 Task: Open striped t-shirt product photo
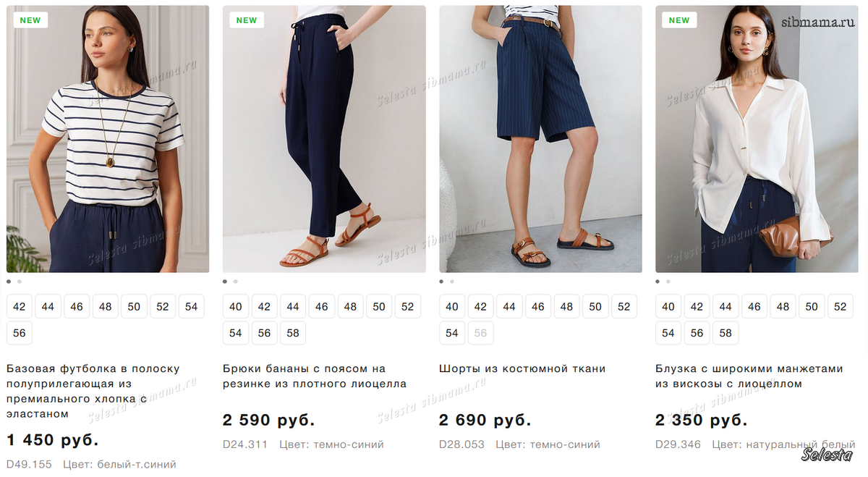pos(108,139)
